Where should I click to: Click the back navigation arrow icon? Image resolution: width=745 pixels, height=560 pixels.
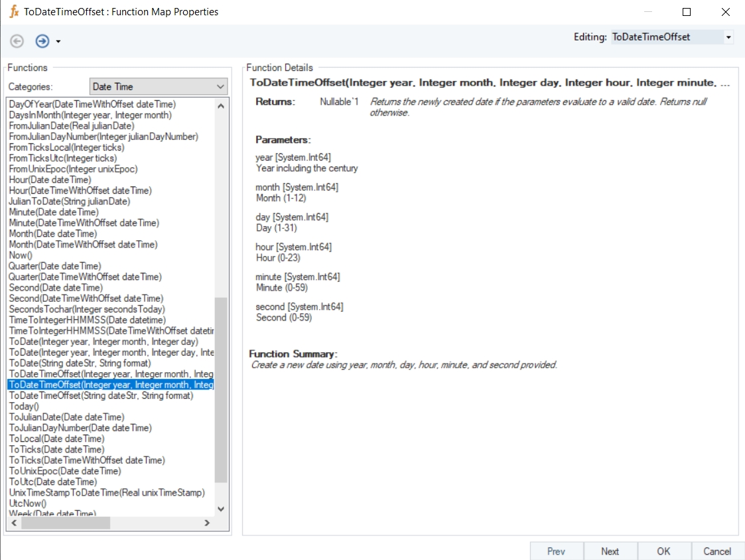tap(17, 41)
